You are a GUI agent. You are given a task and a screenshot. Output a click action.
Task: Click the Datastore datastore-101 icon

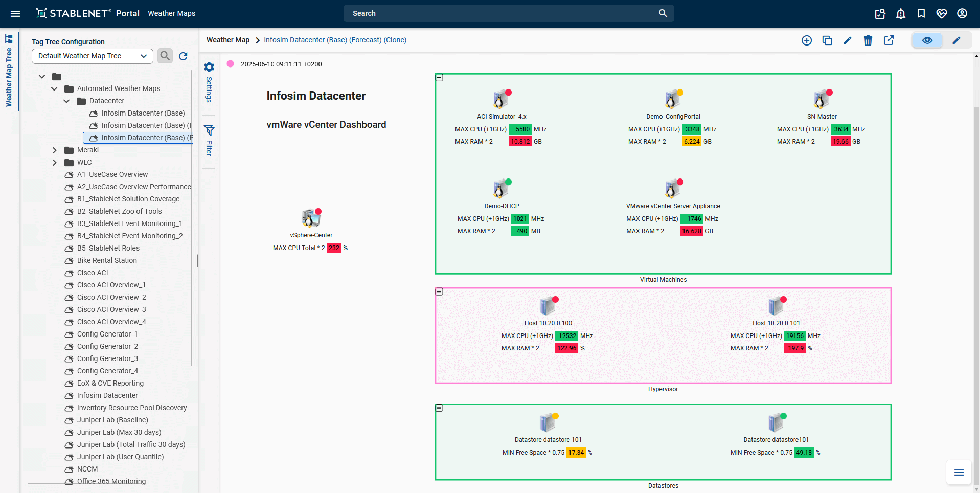(549, 422)
